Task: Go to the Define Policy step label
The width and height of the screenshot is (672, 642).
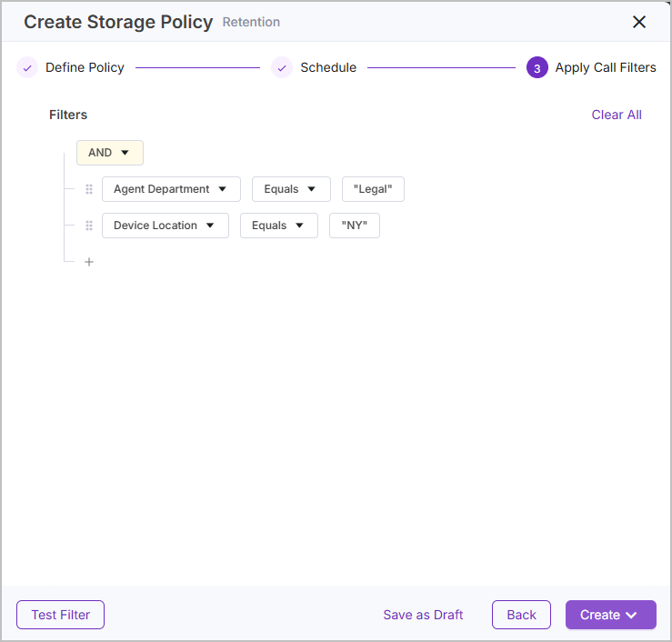Action: tap(85, 67)
